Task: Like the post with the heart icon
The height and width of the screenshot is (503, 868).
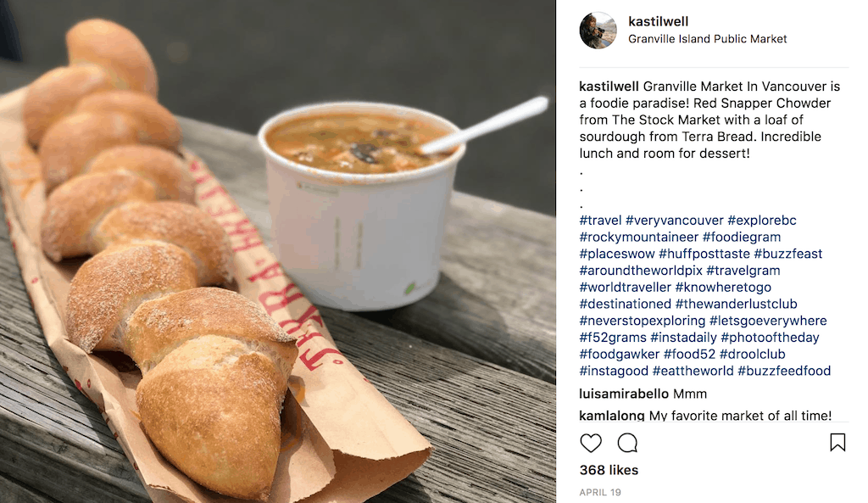Action: 591,443
